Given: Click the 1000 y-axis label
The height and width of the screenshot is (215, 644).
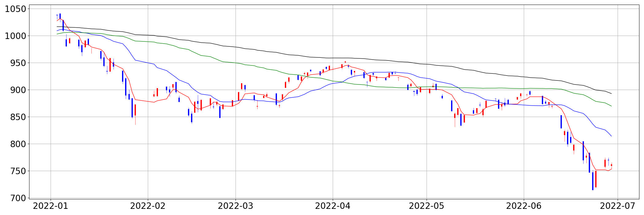Looking at the screenshot, I should coord(15,36).
